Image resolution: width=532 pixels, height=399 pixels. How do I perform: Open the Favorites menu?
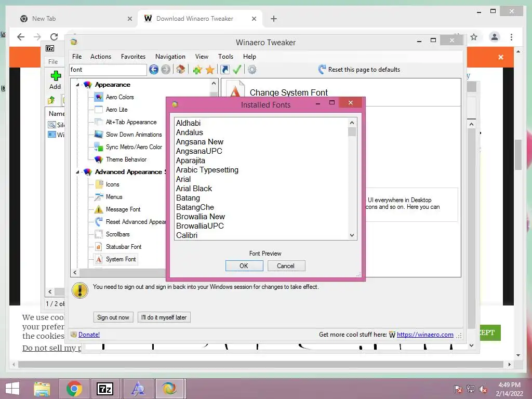click(133, 57)
